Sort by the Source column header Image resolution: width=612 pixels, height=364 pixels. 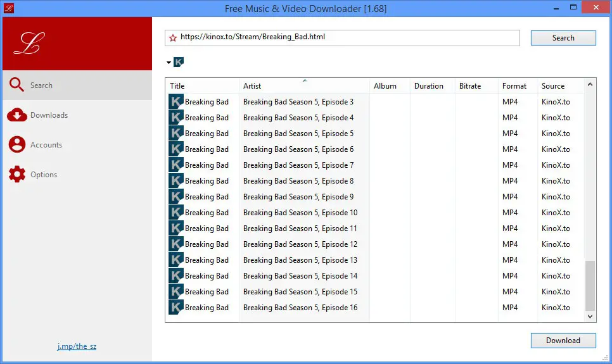(561, 86)
